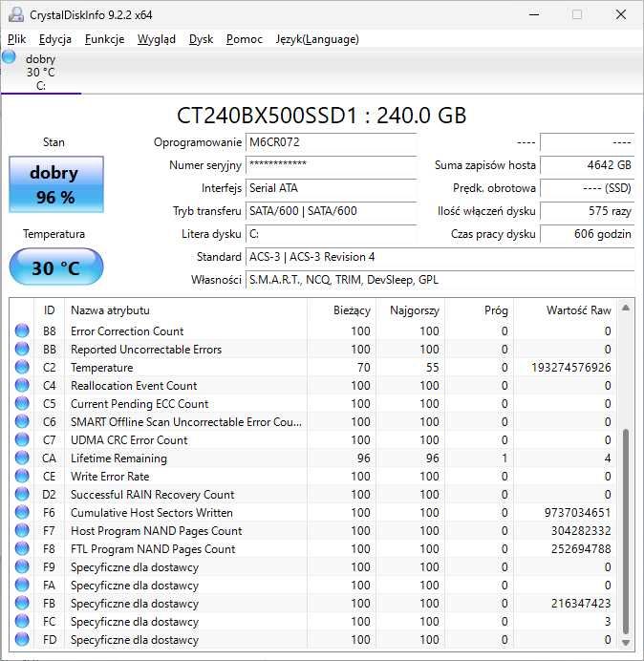Click the status orb in the F9 row
Viewport: 644px width, 661px height.
[22, 566]
